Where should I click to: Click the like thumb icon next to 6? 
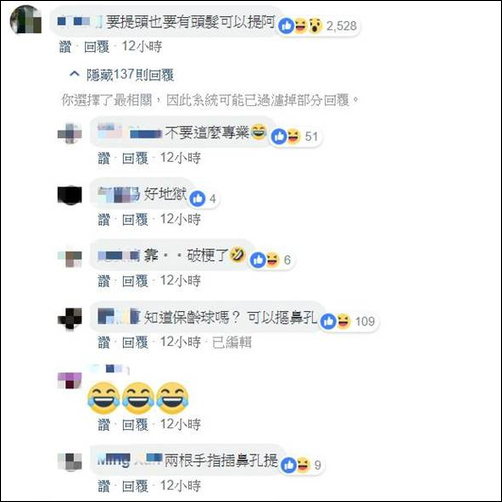pyautogui.click(x=258, y=260)
